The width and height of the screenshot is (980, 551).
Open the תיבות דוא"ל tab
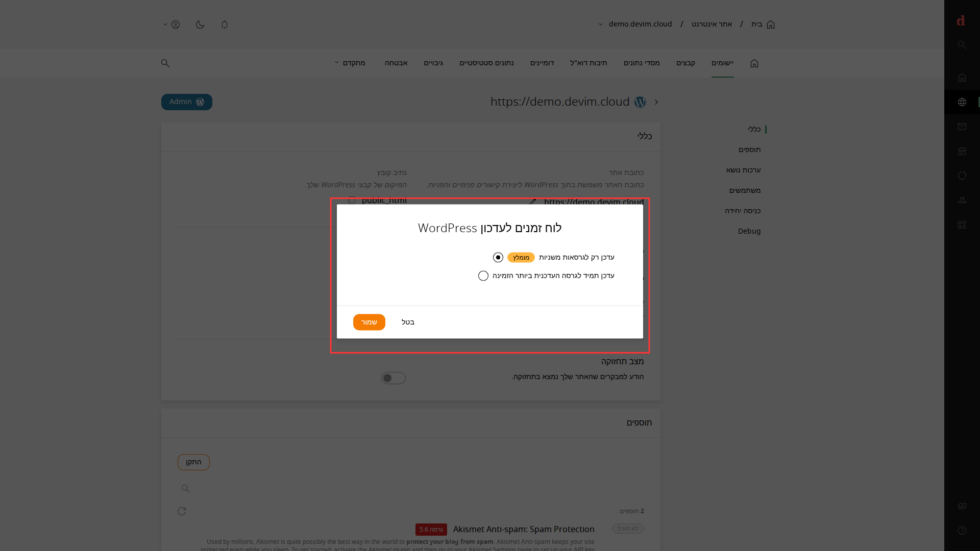(x=589, y=63)
